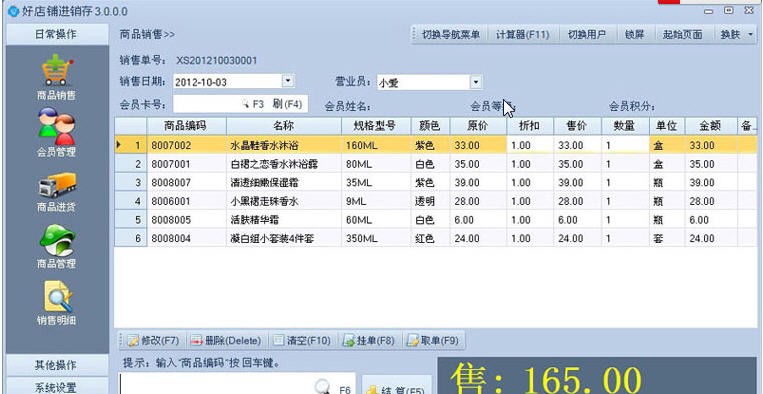Viewport: 763px width, 394px height.
Task: Click the 原价 column header
Action: tap(478, 126)
